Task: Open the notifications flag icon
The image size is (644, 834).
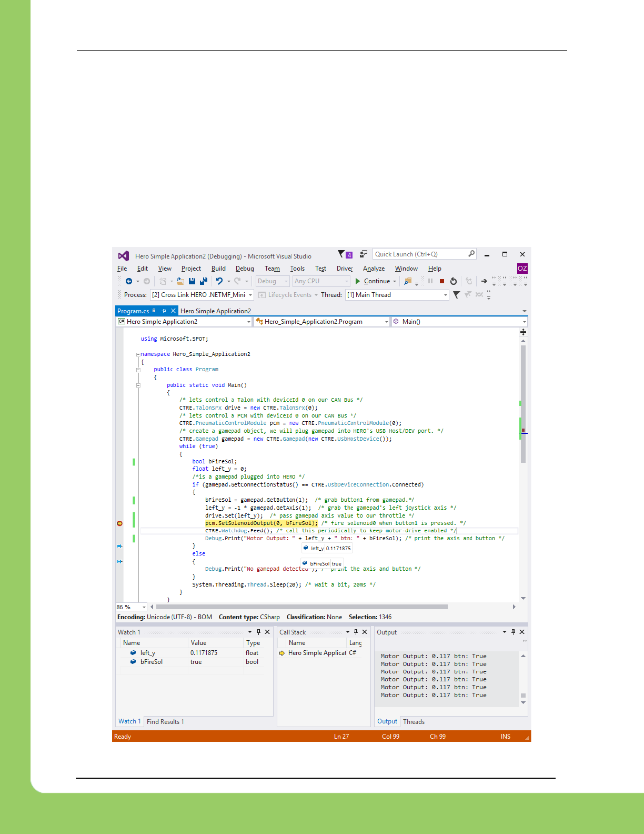Action: click(x=345, y=254)
